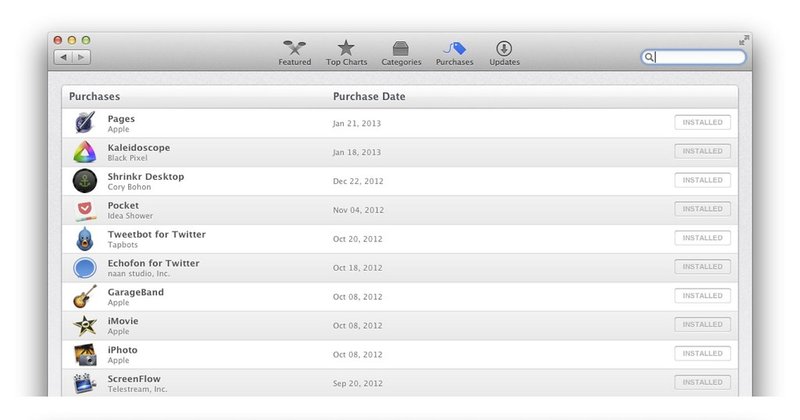Screen dimensions: 800x420
Task: Open the Pages app title
Action: click(x=121, y=119)
